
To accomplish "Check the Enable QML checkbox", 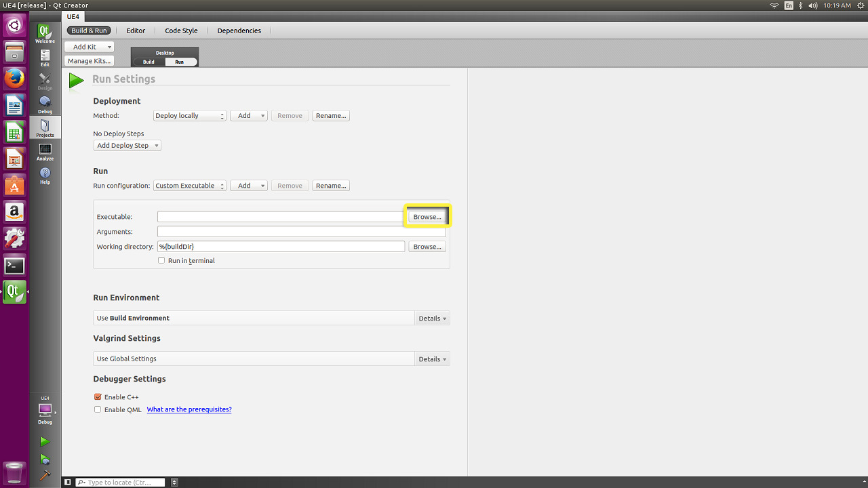I will pos(98,409).
